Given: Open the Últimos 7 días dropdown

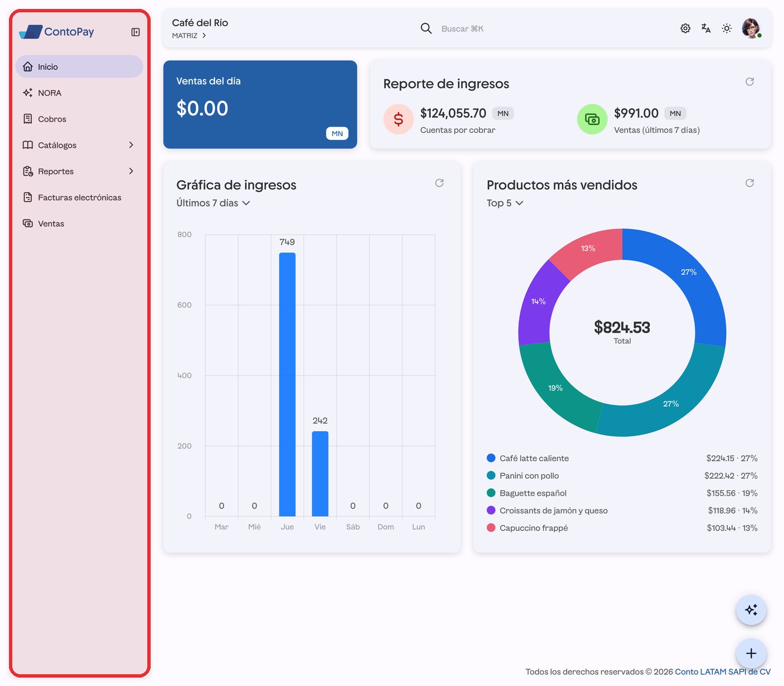Looking at the screenshot, I should [213, 203].
